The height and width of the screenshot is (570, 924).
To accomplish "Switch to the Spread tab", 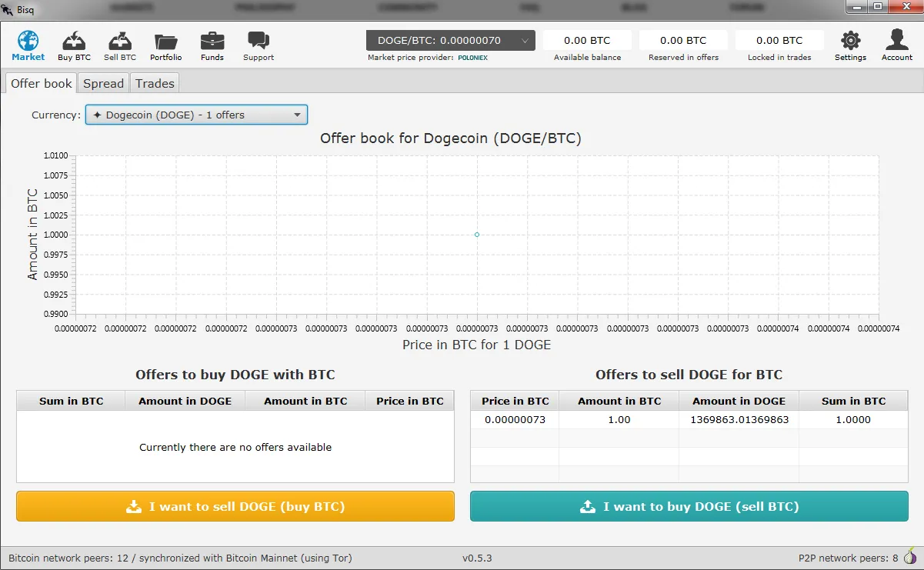I will 103,83.
